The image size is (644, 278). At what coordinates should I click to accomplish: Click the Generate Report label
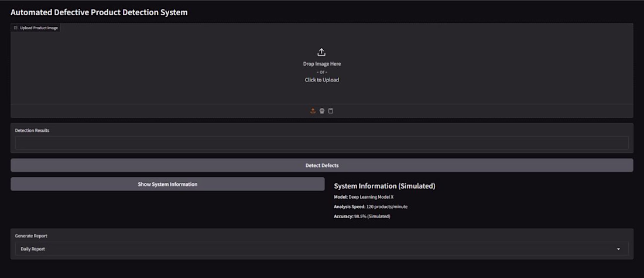point(31,236)
